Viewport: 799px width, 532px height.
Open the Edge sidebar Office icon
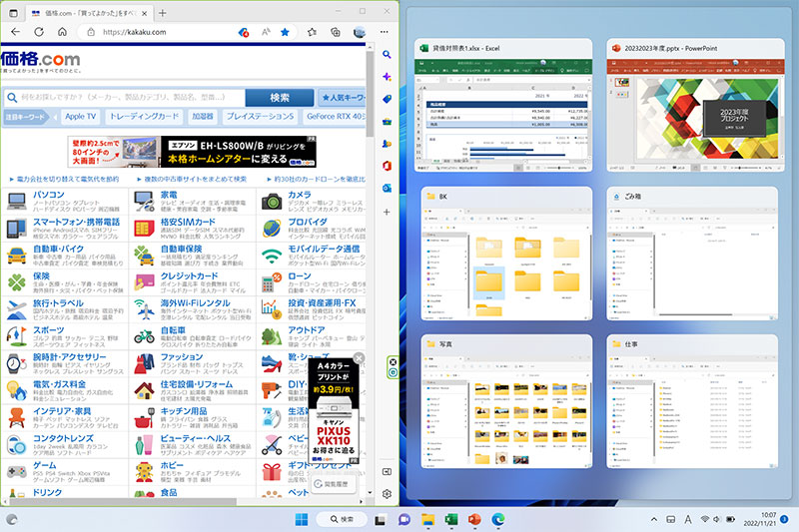387,166
